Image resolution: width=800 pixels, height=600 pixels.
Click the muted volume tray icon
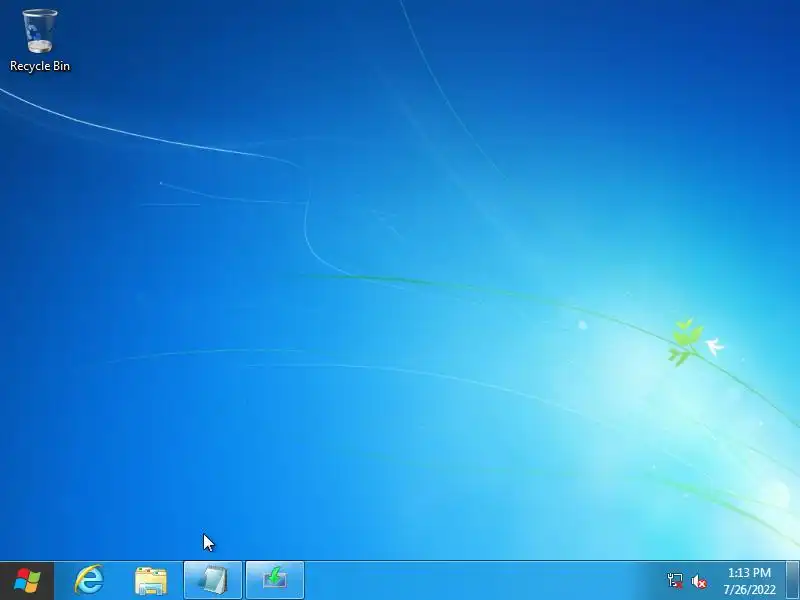(698, 581)
